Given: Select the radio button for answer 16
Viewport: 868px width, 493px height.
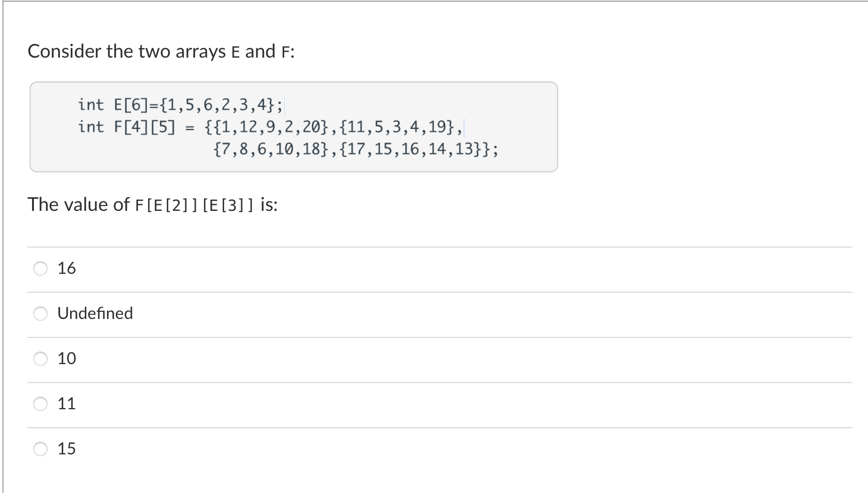Looking at the screenshot, I should [x=40, y=268].
